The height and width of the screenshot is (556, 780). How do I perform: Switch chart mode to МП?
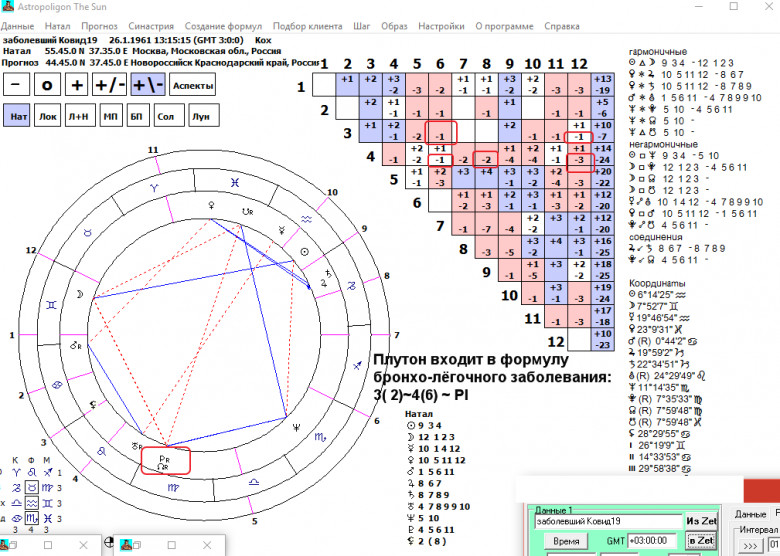click(110, 115)
